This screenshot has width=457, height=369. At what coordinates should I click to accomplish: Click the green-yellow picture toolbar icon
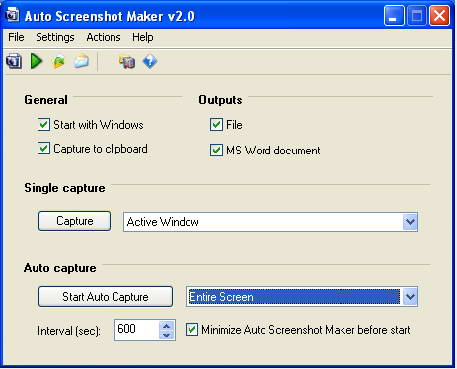59,62
